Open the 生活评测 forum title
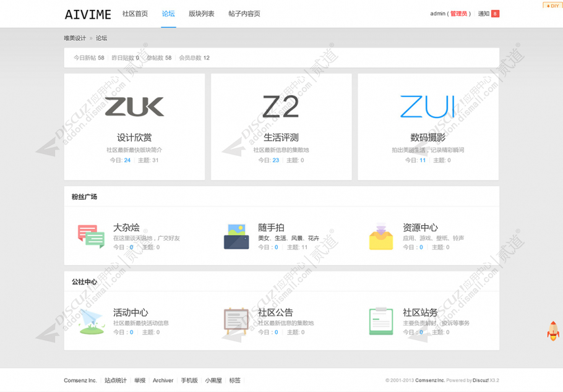The height and width of the screenshot is (392, 563). (281, 137)
